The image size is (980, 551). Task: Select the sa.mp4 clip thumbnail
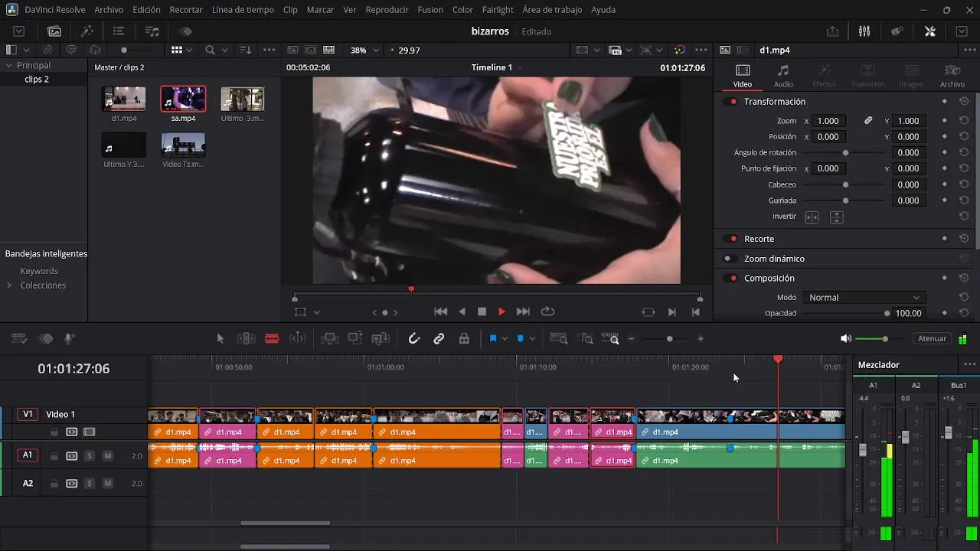(183, 99)
